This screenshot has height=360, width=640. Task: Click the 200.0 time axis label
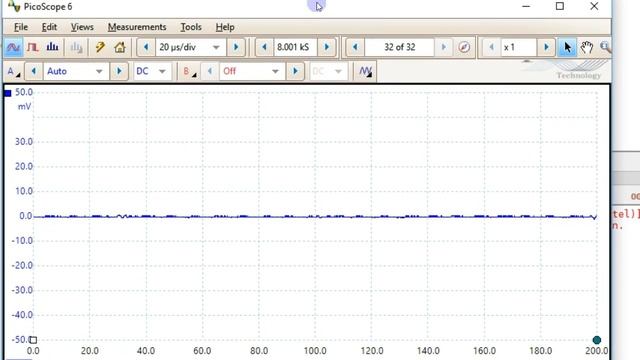[x=596, y=351]
